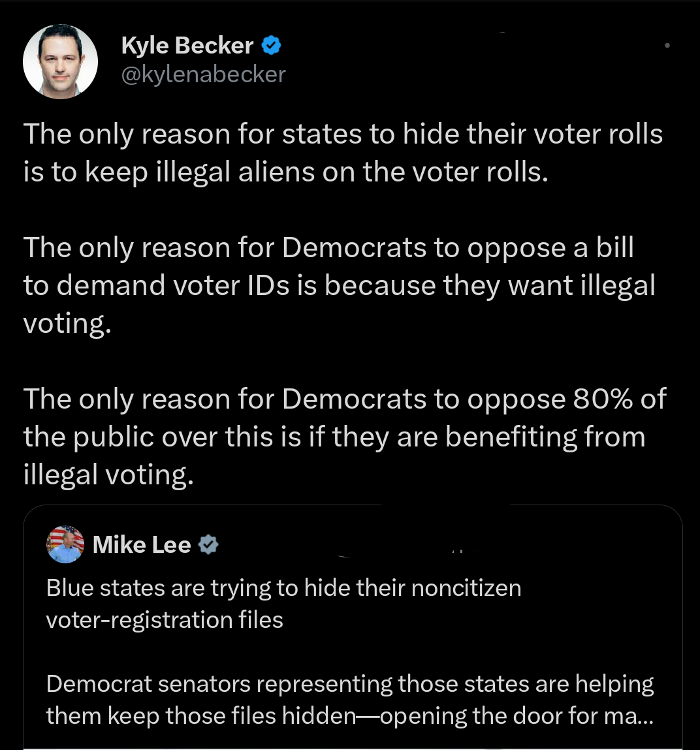Click Kyle Becker's blue verified badge
Screen dimensions: 700x750
[272, 45]
